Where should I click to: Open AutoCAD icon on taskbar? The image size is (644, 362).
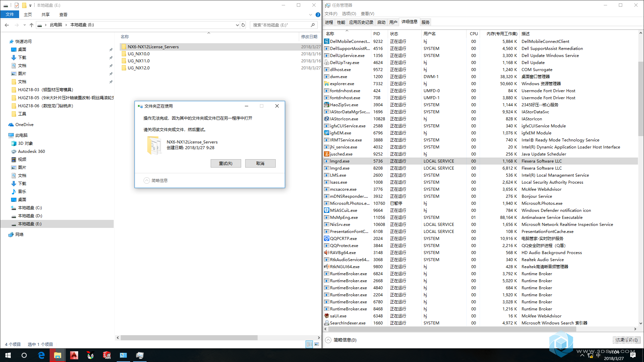[74, 355]
